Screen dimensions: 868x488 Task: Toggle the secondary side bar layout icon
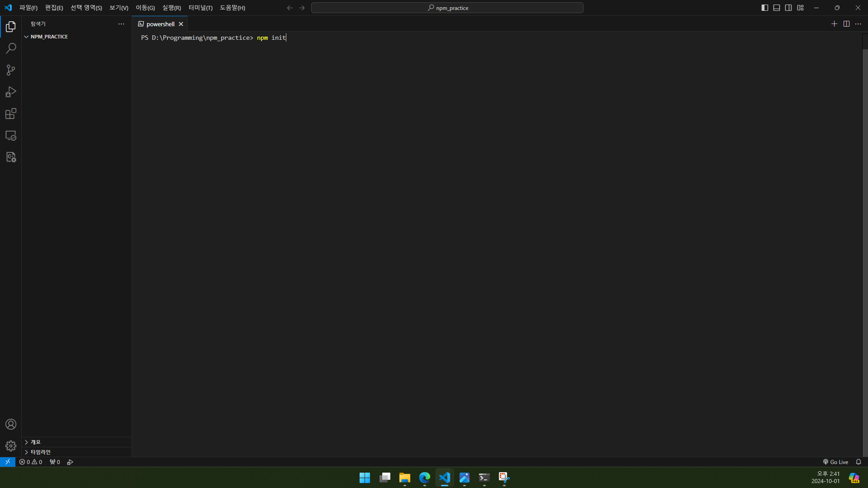pyautogui.click(x=788, y=8)
